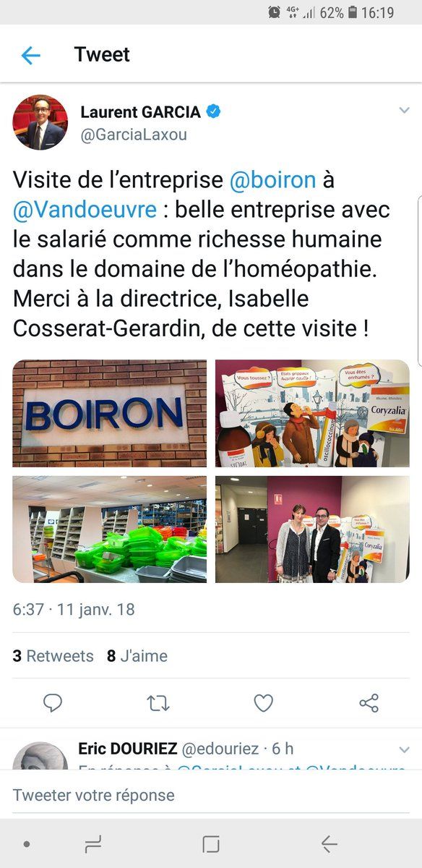422x868 pixels.
Task: Open the reply speech bubble icon
Action: pos(53,702)
